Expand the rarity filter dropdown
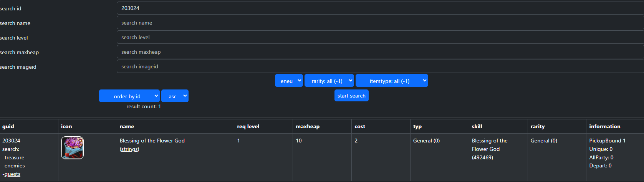The width and height of the screenshot is (644, 182). click(x=329, y=81)
